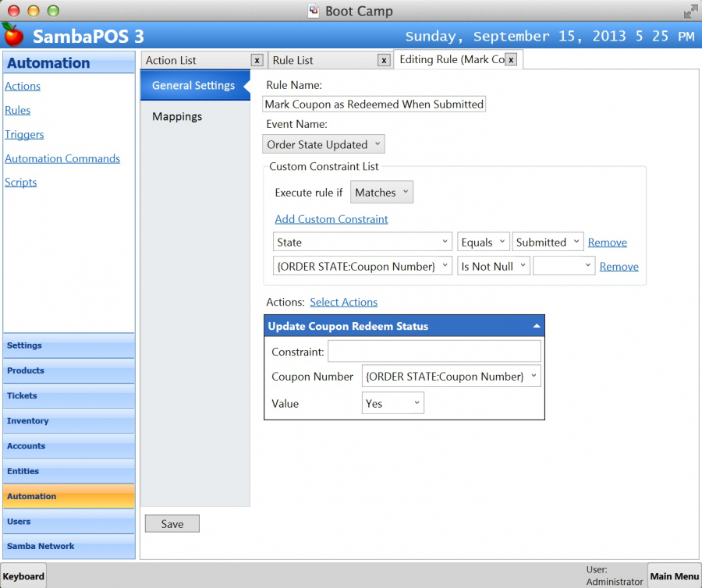Open the Event Name dropdown

point(324,144)
